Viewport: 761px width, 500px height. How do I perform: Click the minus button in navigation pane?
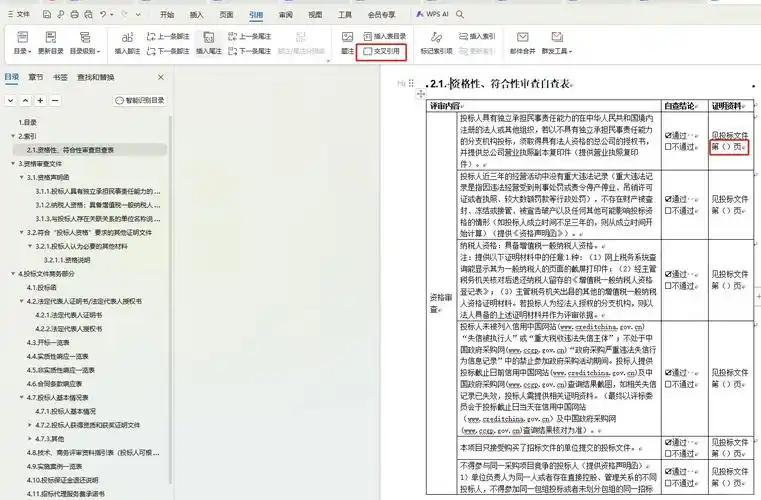(56, 100)
